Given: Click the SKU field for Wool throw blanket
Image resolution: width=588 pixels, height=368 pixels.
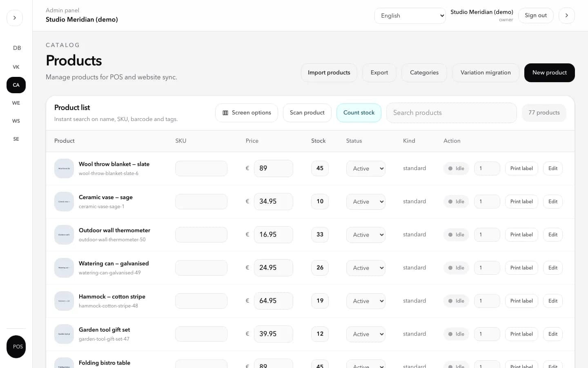Looking at the screenshot, I should (x=201, y=168).
